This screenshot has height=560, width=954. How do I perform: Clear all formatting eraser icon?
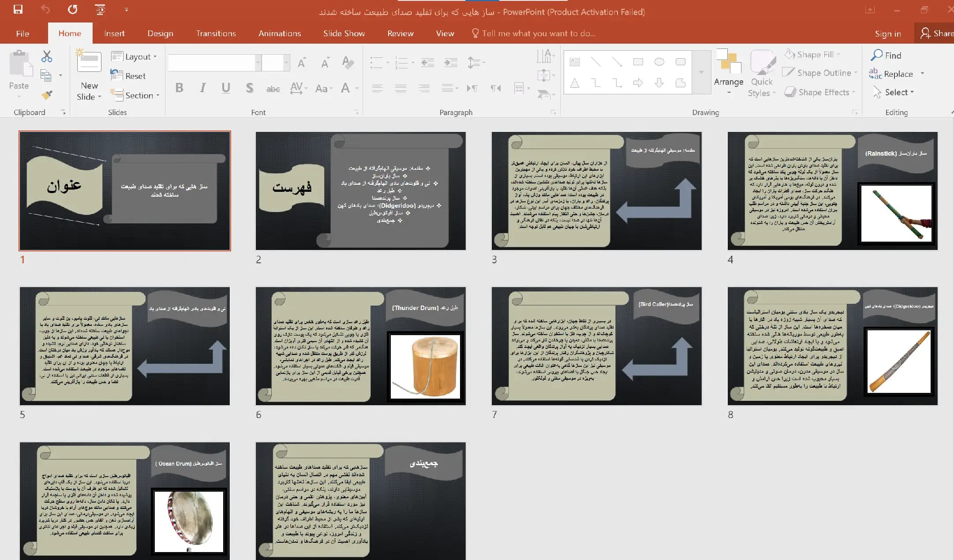pos(348,63)
